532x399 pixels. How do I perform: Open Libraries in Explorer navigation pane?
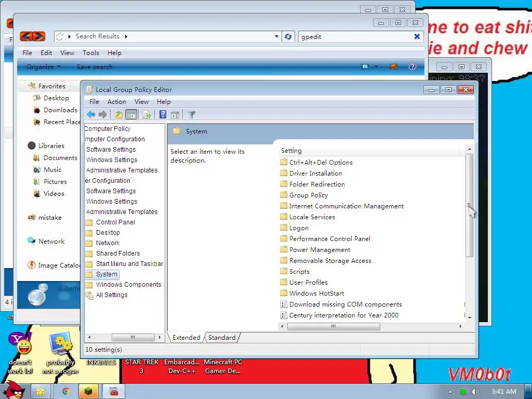[x=51, y=145]
